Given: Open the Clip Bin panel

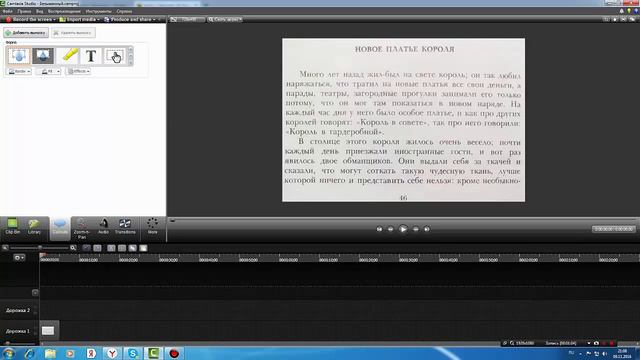Looking at the screenshot, I should (x=13, y=227).
